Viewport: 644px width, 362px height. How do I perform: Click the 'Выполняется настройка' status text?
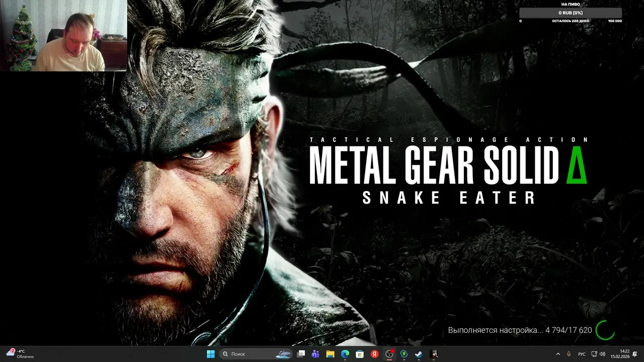pyautogui.click(x=520, y=330)
